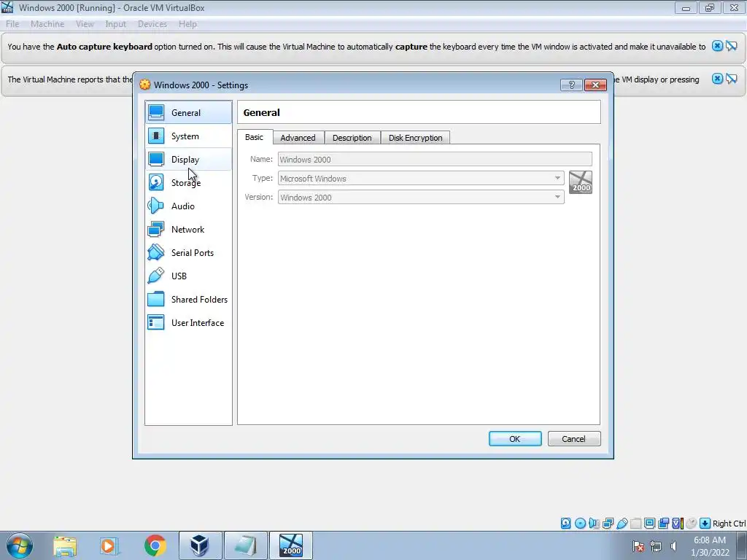Close the Windows 2000 Settings dialog

(x=595, y=85)
